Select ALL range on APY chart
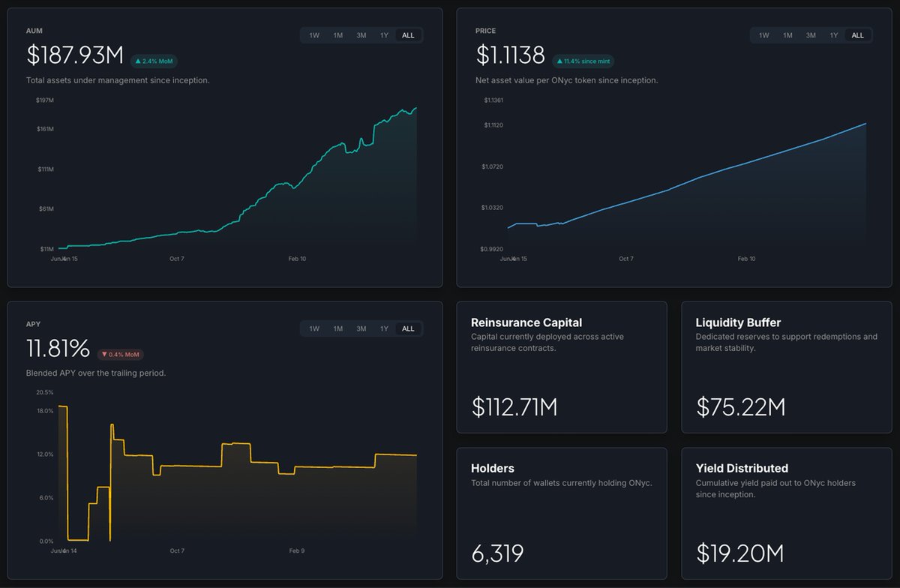This screenshot has height=588, width=900. [408, 328]
